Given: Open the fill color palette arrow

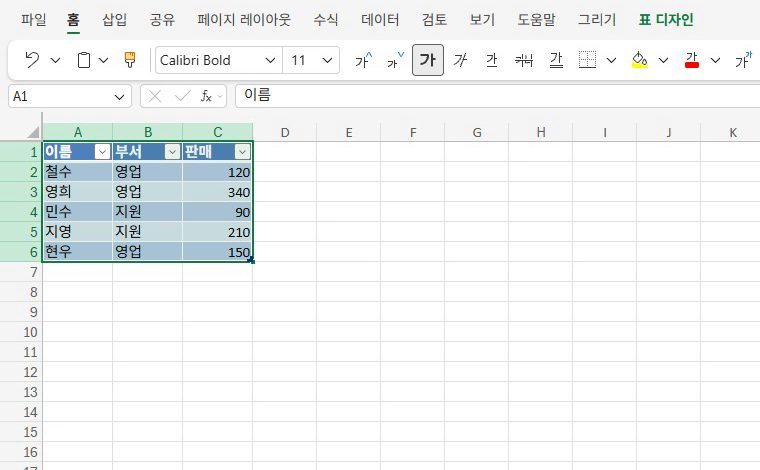Looking at the screenshot, I should pos(663,61).
